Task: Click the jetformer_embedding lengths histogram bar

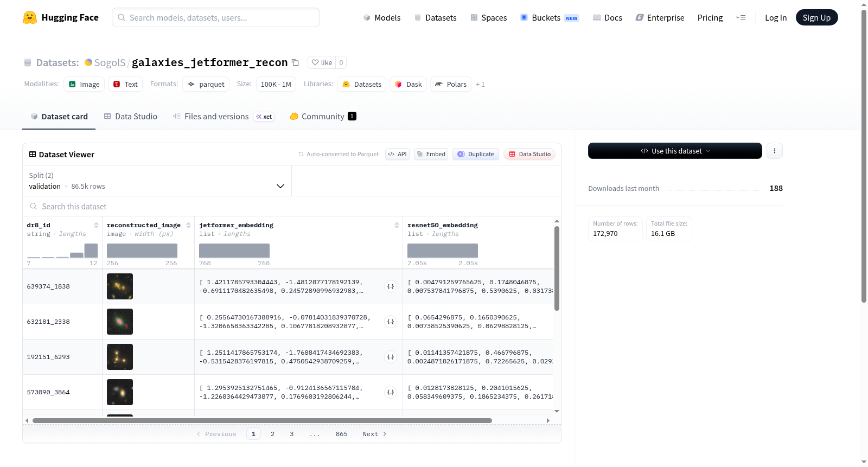Action: pyautogui.click(x=234, y=251)
